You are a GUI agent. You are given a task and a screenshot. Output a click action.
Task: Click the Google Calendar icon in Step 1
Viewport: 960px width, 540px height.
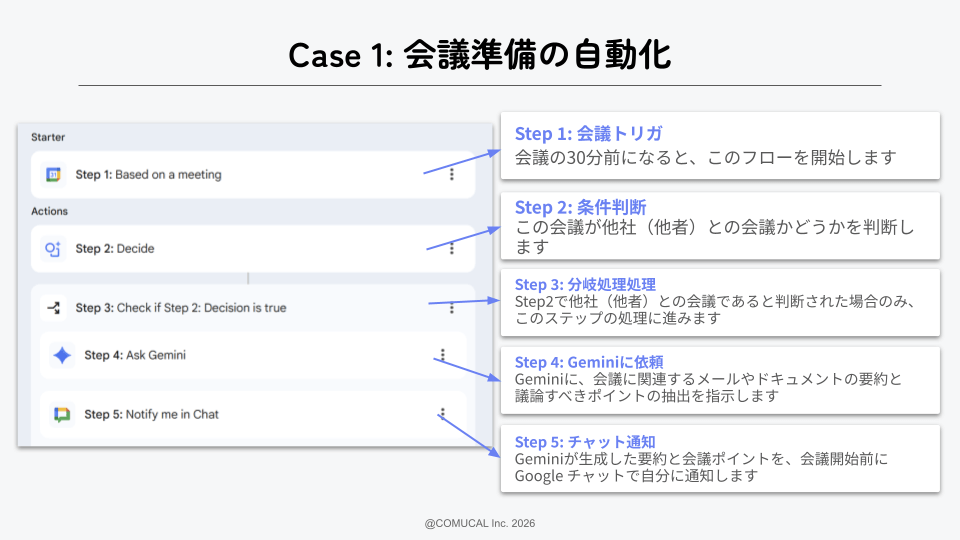[54, 175]
